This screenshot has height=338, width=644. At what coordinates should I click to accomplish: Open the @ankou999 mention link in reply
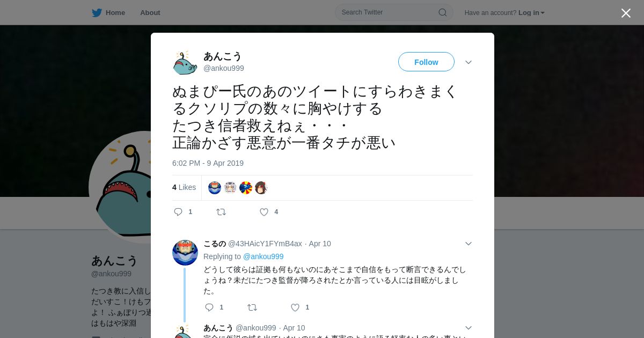coord(264,256)
